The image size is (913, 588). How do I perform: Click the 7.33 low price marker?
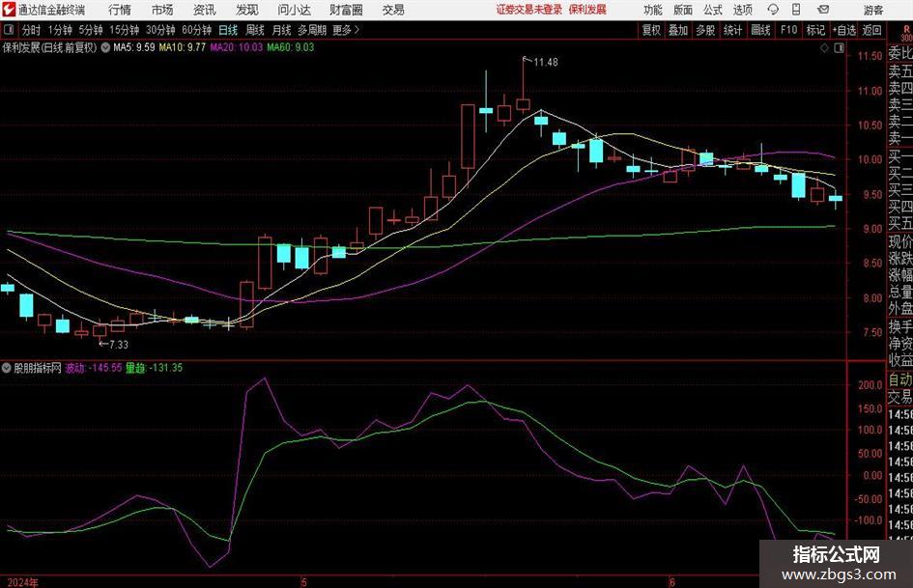[118, 345]
